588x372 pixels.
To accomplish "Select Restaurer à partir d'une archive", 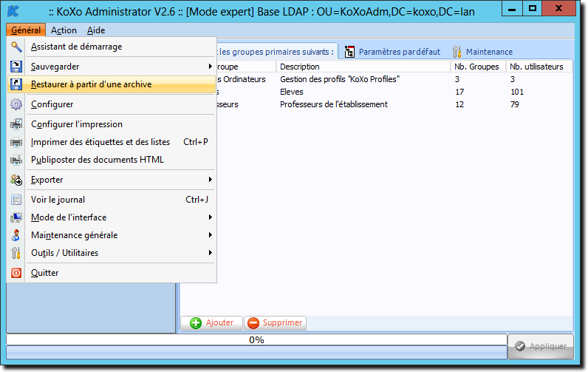I will (112, 84).
